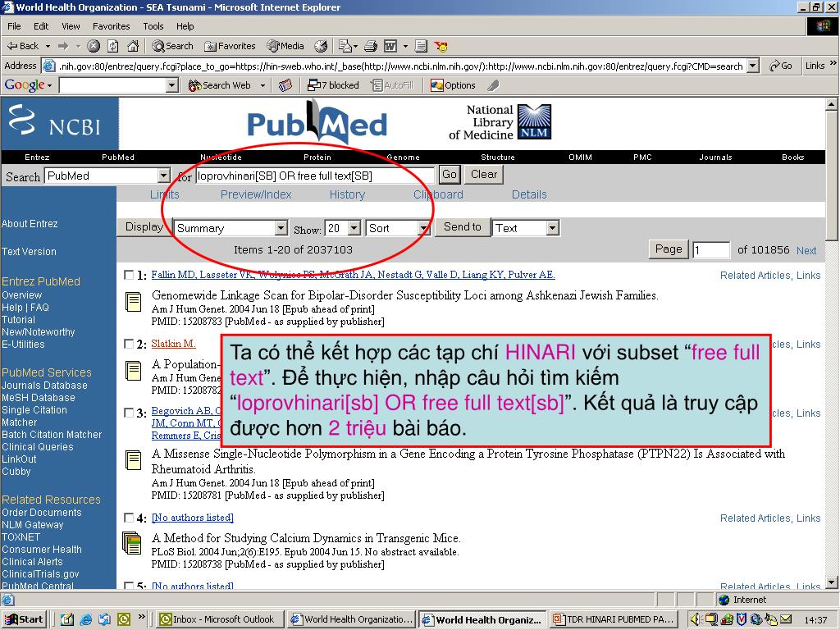Click the Next page link
The height and width of the screenshot is (630, 840).
tap(806, 250)
